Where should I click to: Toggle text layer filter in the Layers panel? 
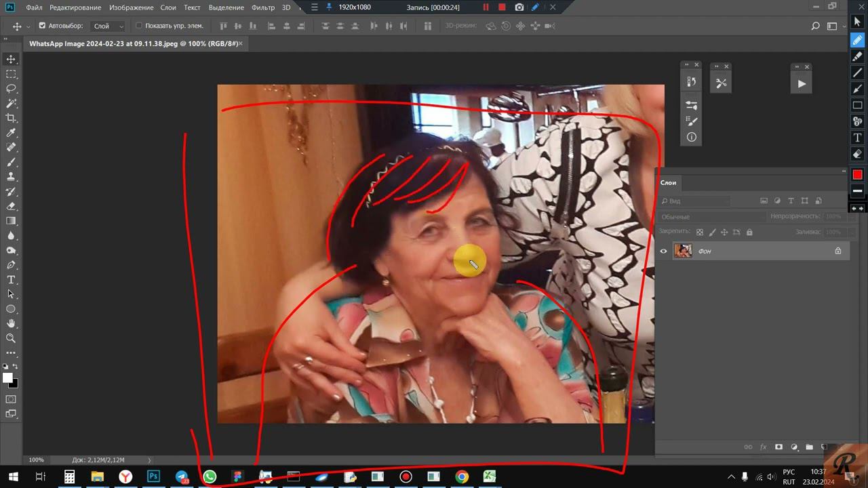click(x=791, y=201)
